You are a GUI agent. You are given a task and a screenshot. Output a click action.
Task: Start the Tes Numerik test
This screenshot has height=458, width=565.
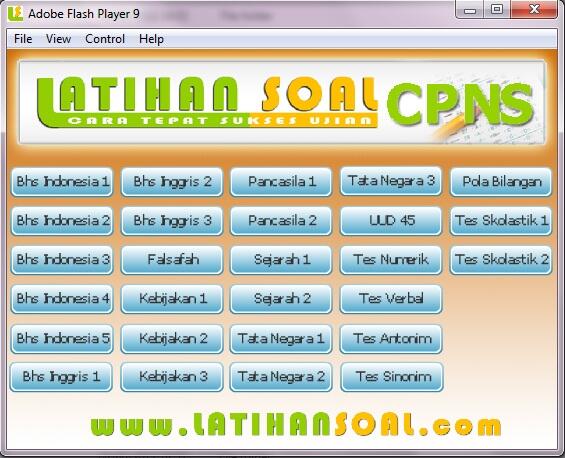coord(391,260)
